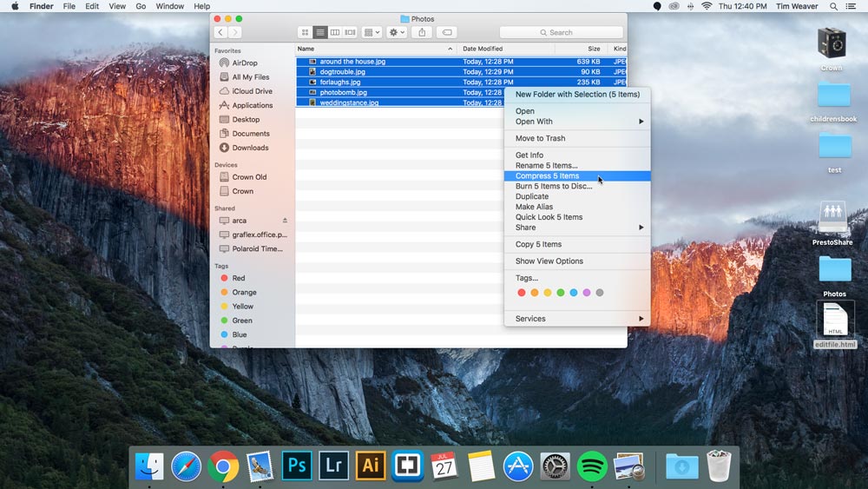Eject the arca shared volume
Image resolution: width=868 pixels, height=489 pixels.
pos(285,221)
